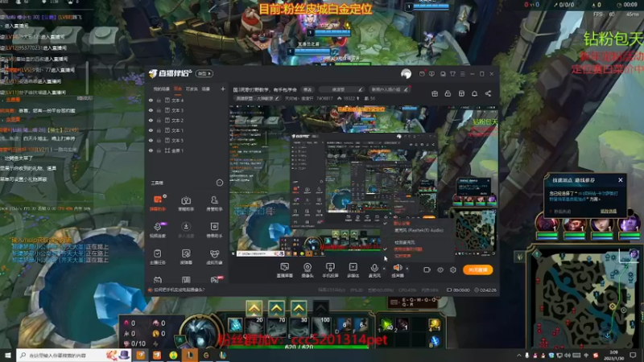Hide the 文本 3 layer
This screenshot has height=362, width=644.
(151, 110)
